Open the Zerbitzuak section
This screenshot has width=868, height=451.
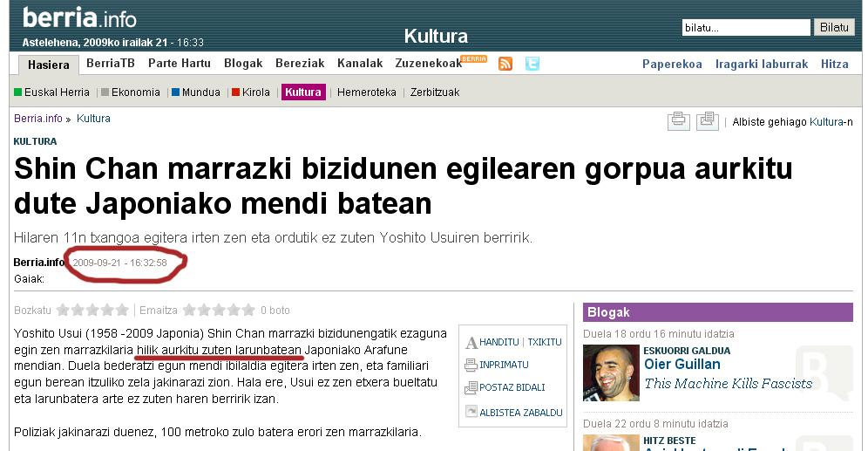click(x=435, y=92)
